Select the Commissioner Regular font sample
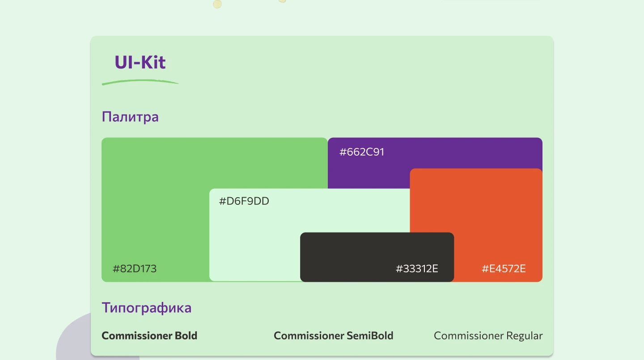The image size is (644, 360). tap(488, 336)
